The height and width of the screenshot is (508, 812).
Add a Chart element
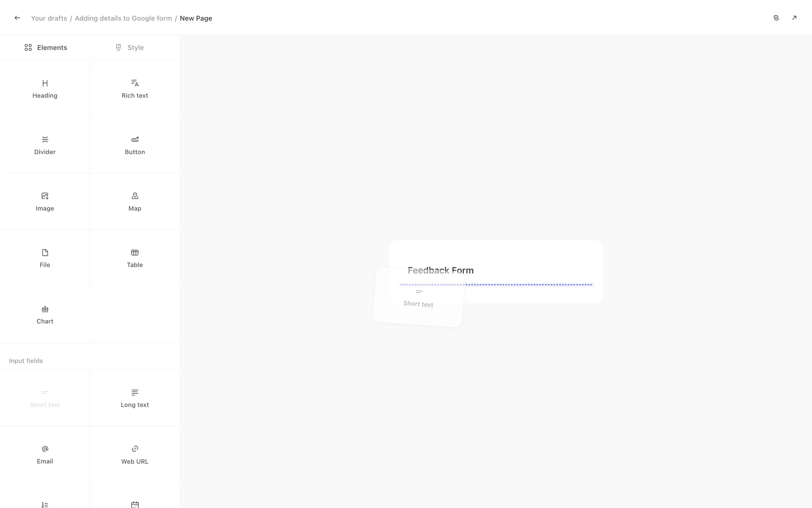pyautogui.click(x=45, y=315)
